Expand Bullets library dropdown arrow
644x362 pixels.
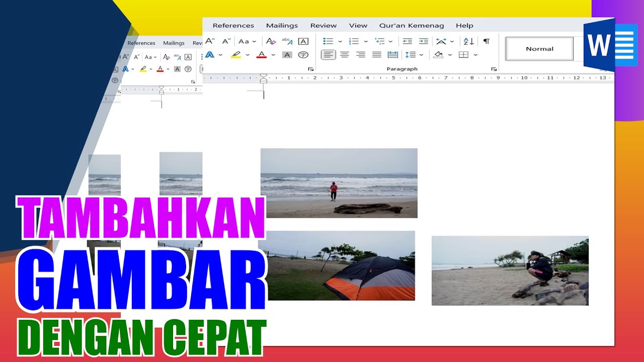click(340, 41)
